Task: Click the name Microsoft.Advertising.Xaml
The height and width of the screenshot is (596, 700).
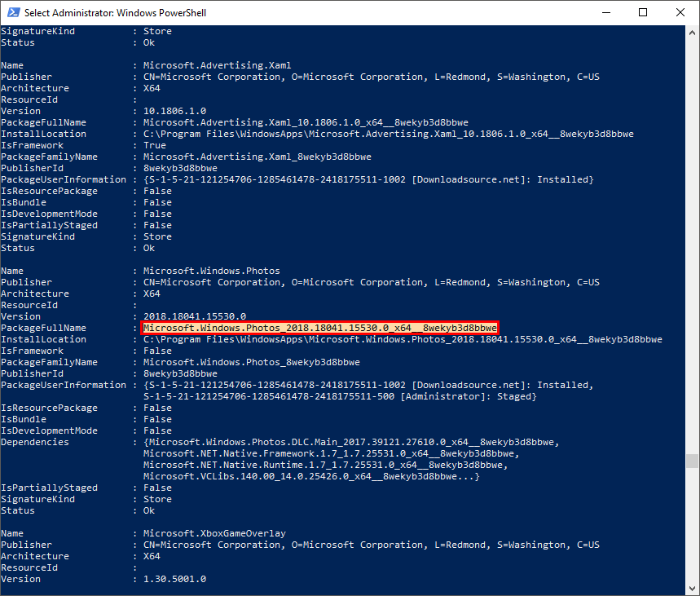Action: click(217, 65)
